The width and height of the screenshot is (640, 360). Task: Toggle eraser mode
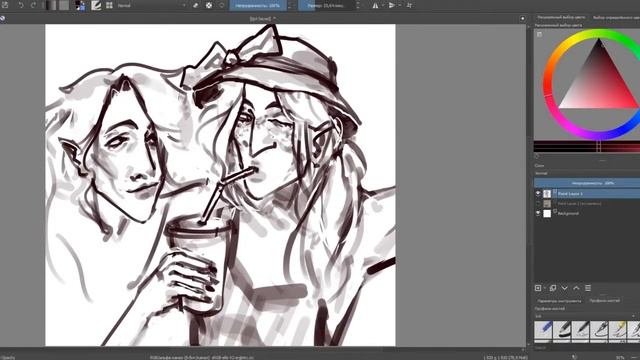[x=196, y=5]
